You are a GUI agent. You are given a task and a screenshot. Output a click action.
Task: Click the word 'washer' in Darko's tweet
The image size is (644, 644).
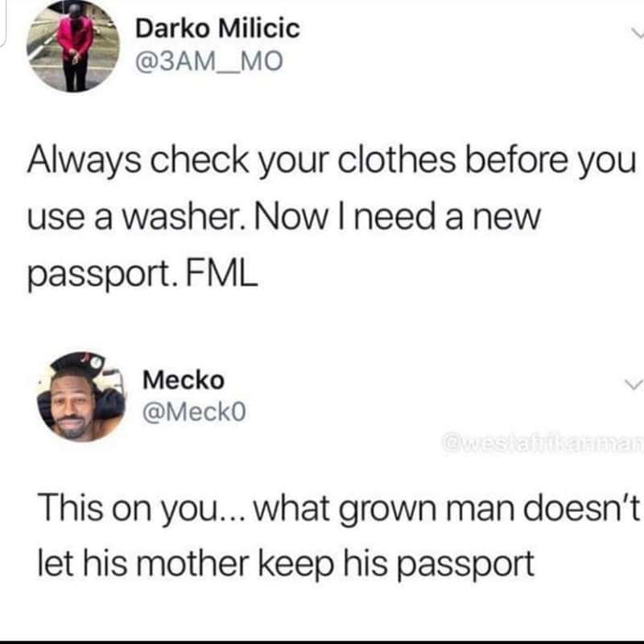[x=184, y=217]
